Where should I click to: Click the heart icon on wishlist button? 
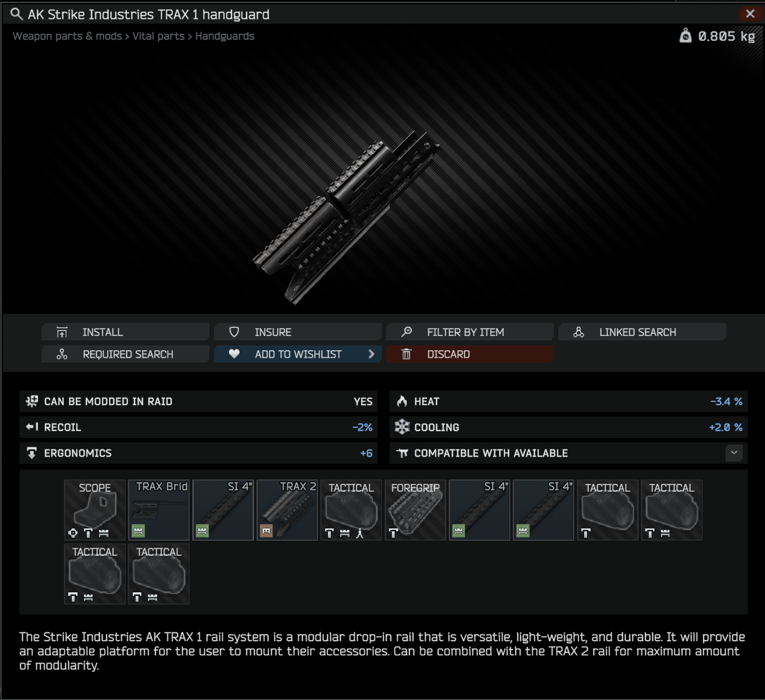[x=234, y=354]
